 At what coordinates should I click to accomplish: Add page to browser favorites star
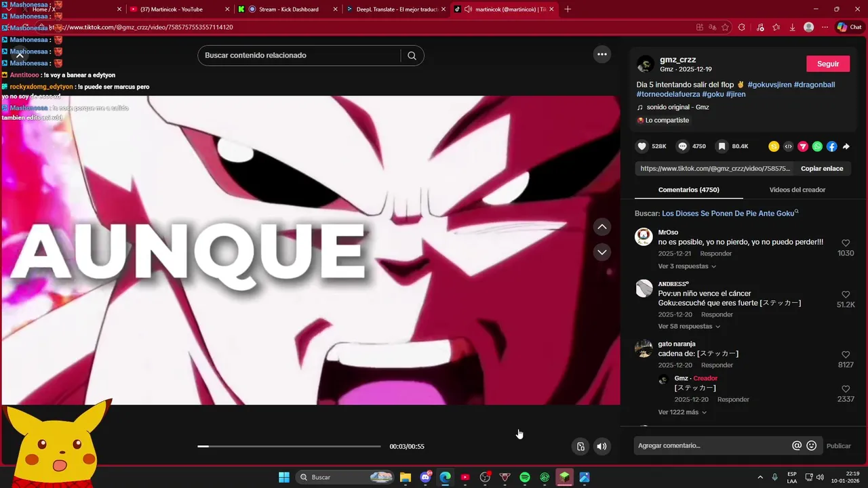click(x=726, y=27)
